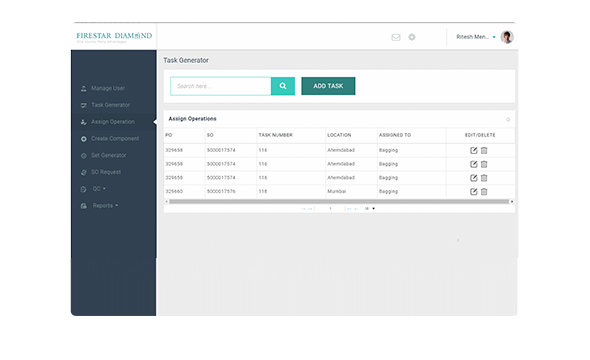This screenshot has width=590, height=360.
Task: Click the user avatar photo
Action: point(507,37)
